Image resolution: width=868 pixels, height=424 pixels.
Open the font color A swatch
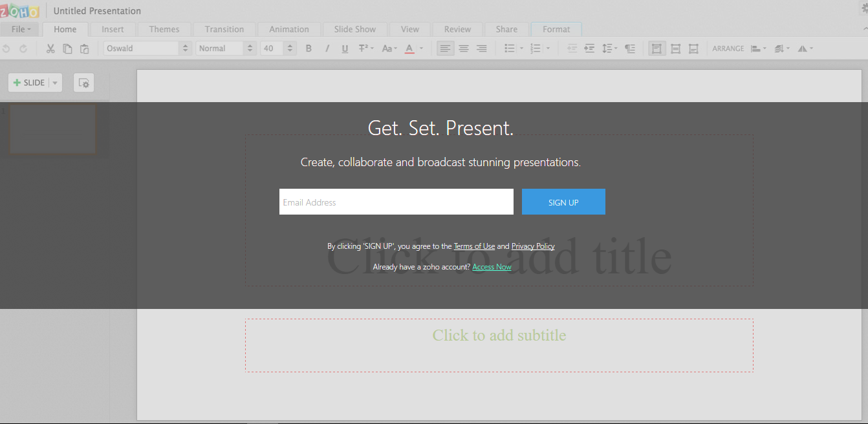pyautogui.click(x=409, y=48)
